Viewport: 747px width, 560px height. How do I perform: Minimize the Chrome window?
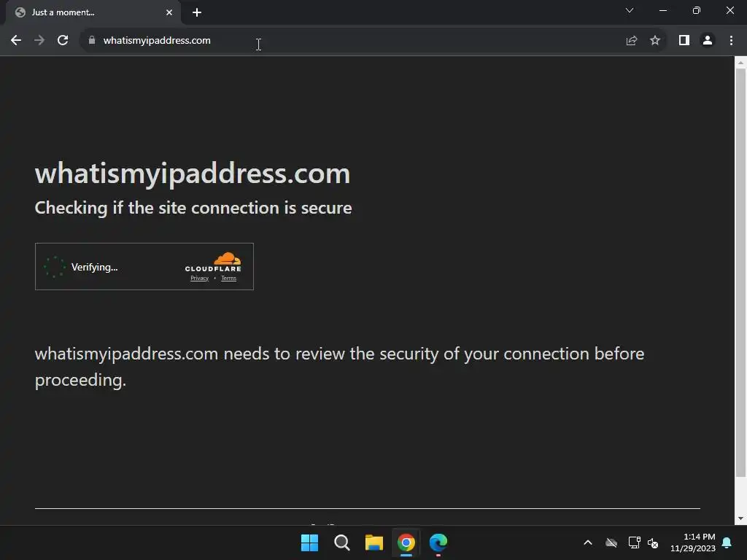tap(662, 10)
